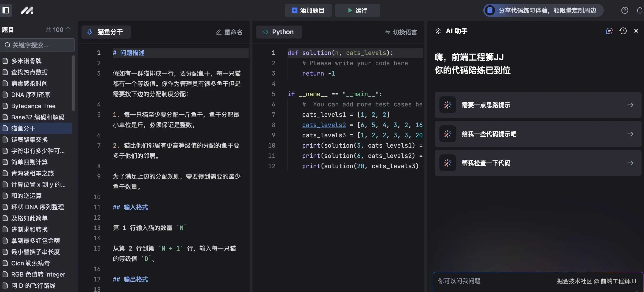Open the AI chat history icon
This screenshot has height=292, width=644.
[623, 31]
